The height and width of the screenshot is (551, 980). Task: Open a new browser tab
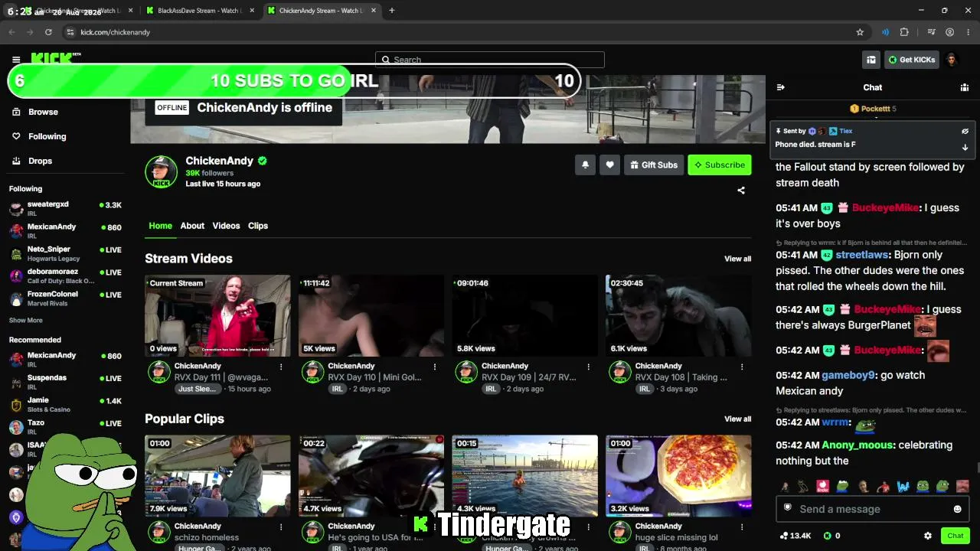click(391, 11)
